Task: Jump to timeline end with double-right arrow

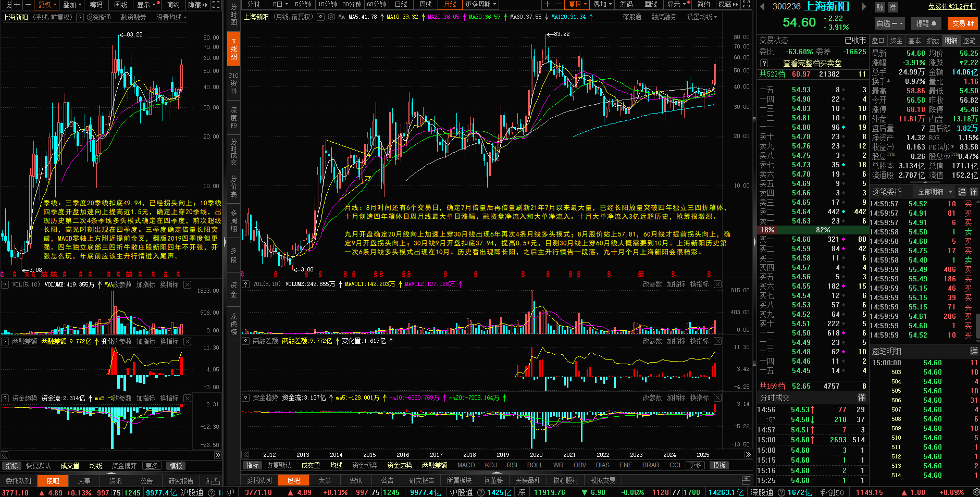Action: tap(748, 455)
